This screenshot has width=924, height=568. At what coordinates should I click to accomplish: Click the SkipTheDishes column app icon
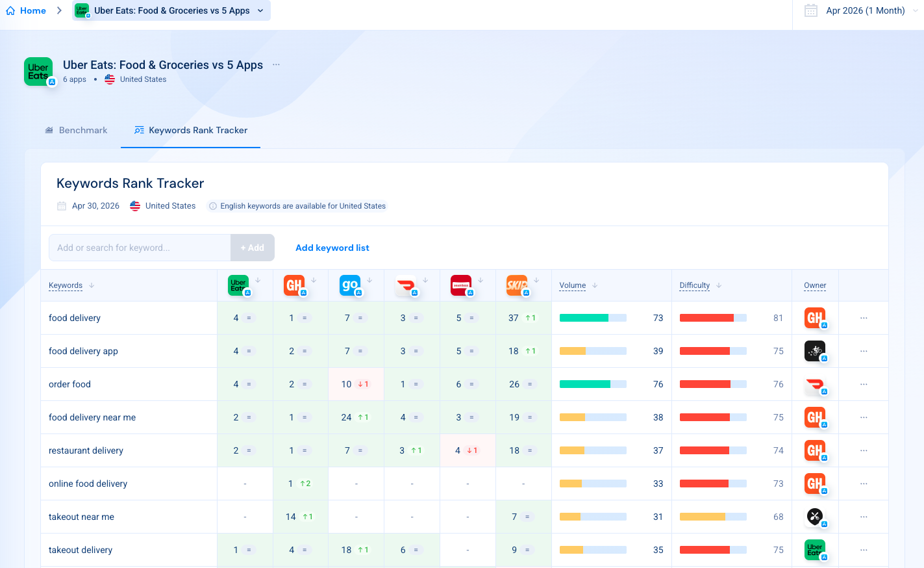coord(518,285)
